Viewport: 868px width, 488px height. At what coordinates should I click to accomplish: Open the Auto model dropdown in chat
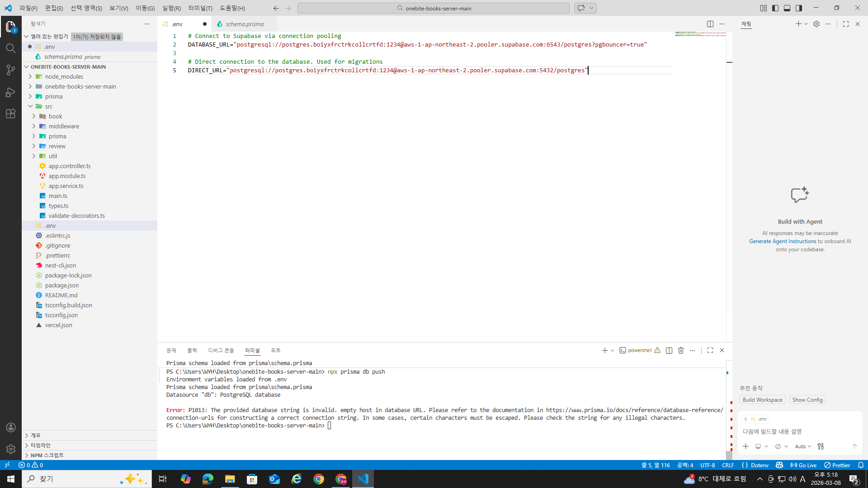click(803, 446)
